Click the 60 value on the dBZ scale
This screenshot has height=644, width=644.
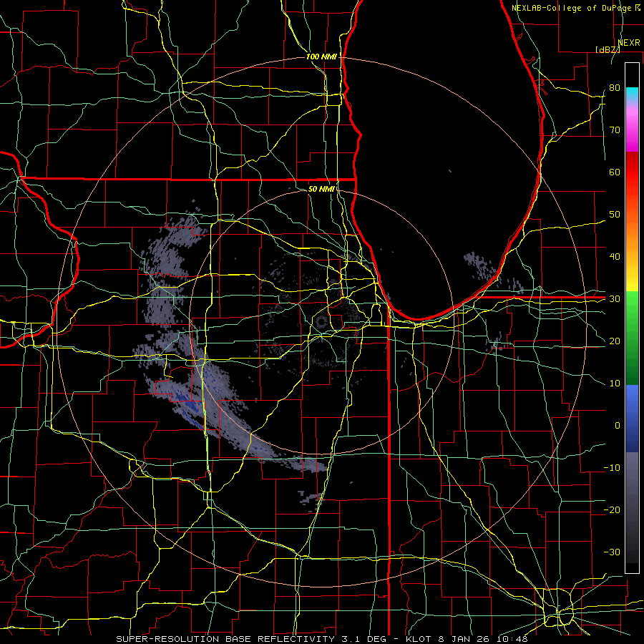pos(615,172)
